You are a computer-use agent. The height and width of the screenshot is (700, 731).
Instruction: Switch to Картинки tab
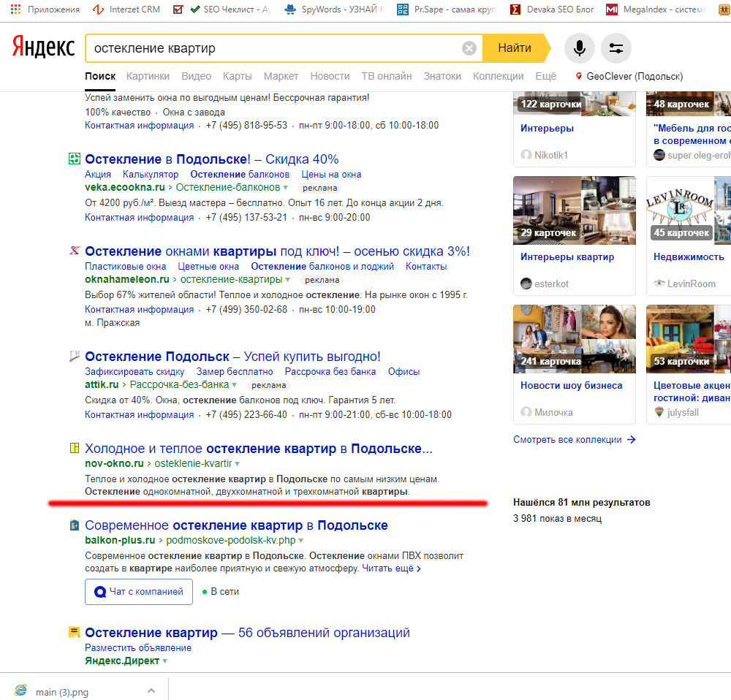[x=148, y=76]
